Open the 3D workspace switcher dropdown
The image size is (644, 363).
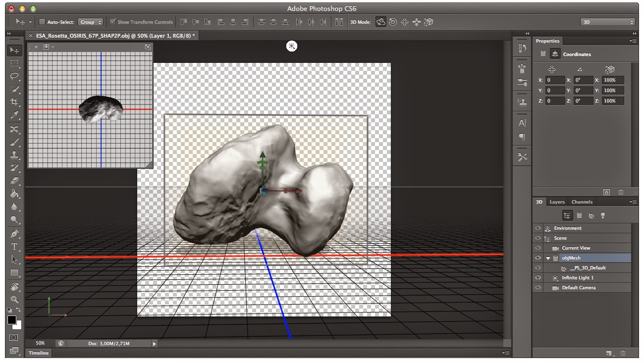pos(607,22)
